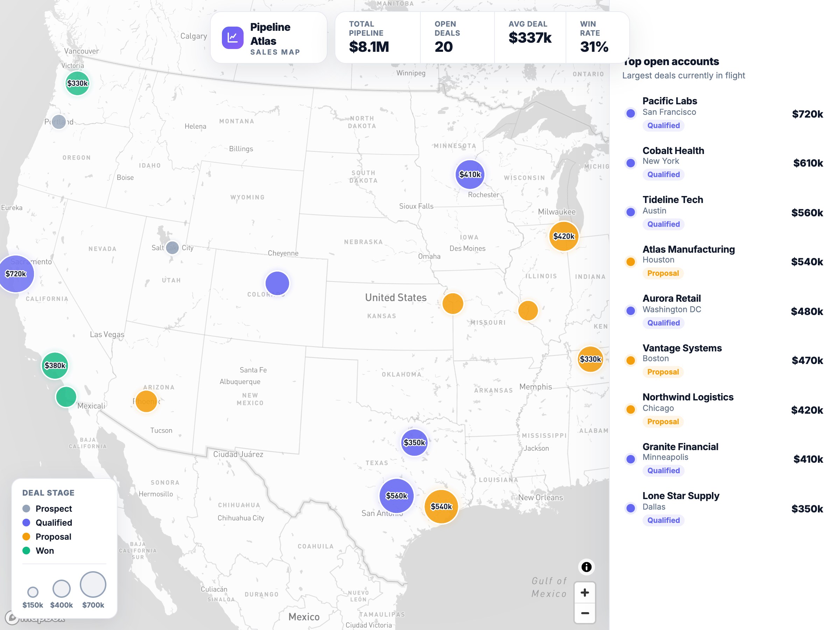Click the Win Rate 31% stat

coord(597,37)
